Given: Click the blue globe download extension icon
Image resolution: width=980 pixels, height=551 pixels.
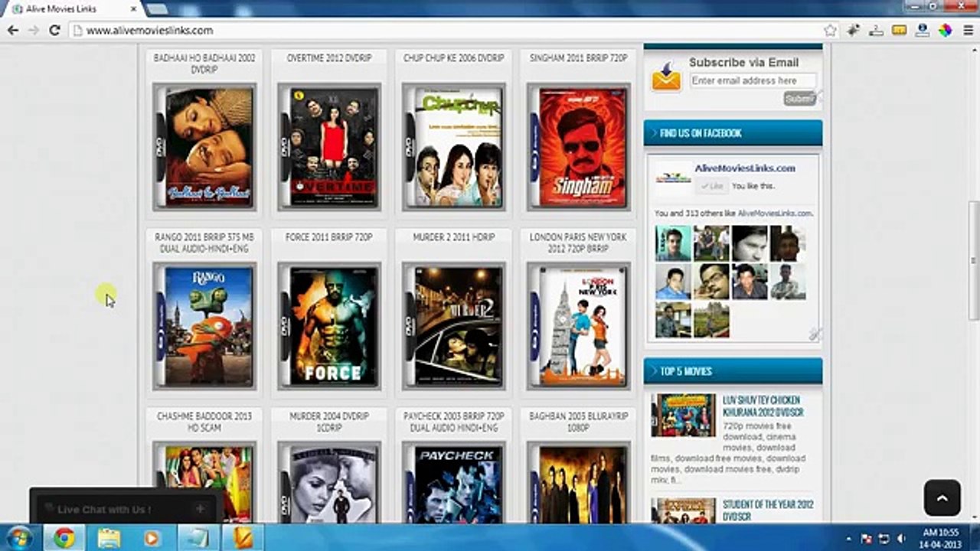Looking at the screenshot, I should pyautogui.click(x=923, y=31).
